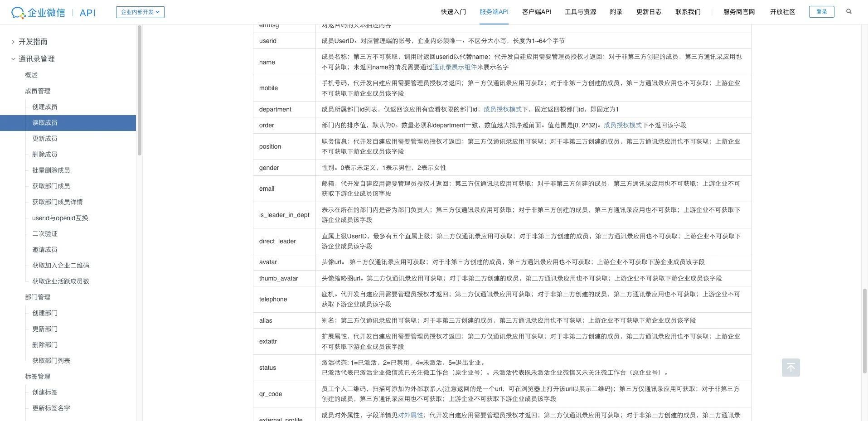Click the 企业微信 logo icon

[18, 13]
